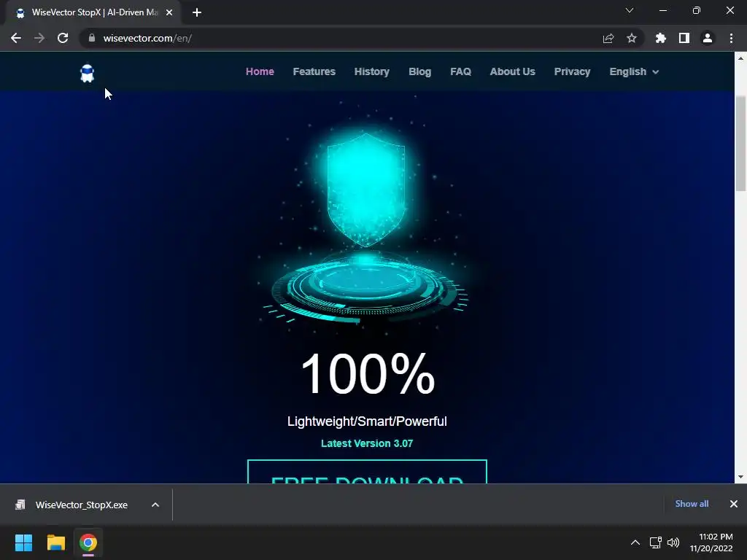747x560 pixels.
Task: Click the page vertical scrollbar thumb
Action: (740, 143)
